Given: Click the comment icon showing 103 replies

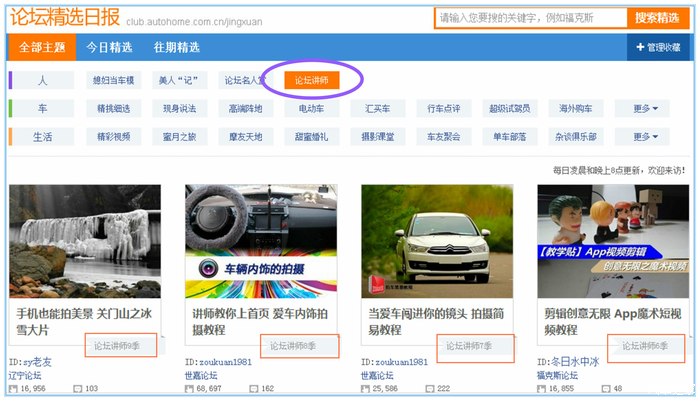Looking at the screenshot, I should pos(78,389).
